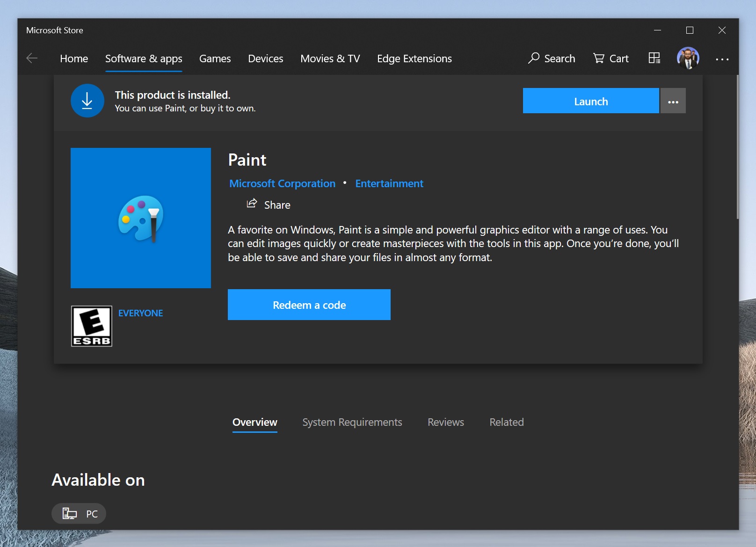Viewport: 756px width, 547px height.
Task: Open Microsoft Corporation publisher link
Action: point(283,183)
